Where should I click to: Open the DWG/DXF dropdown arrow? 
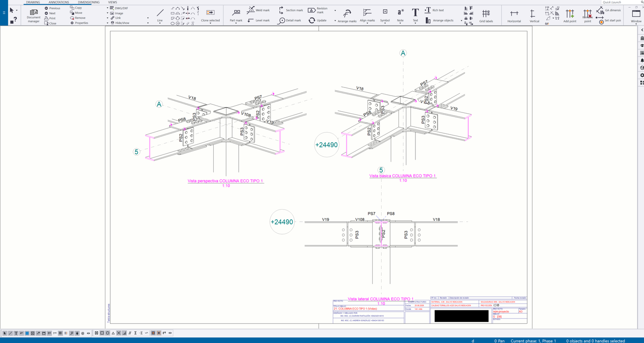click(107, 8)
